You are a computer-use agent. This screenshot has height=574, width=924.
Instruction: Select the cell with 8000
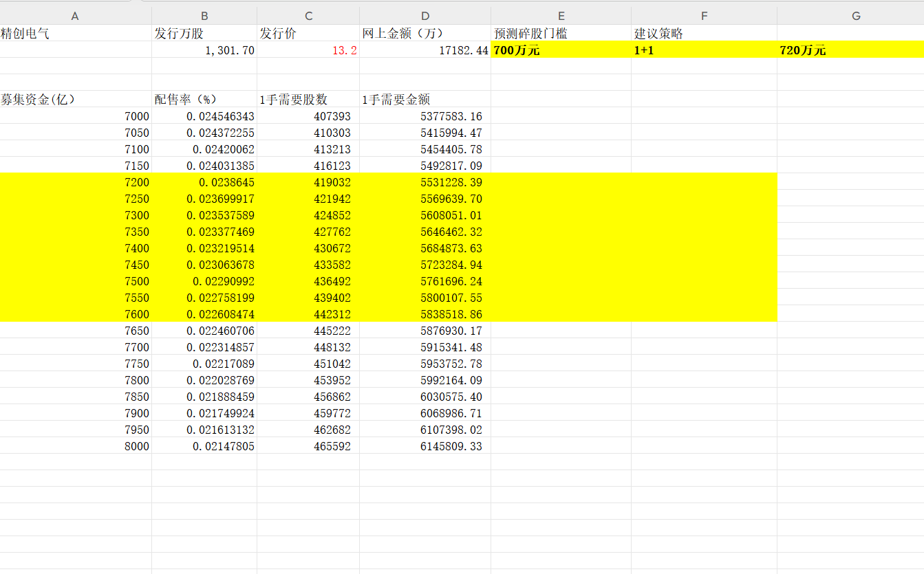(x=76, y=445)
